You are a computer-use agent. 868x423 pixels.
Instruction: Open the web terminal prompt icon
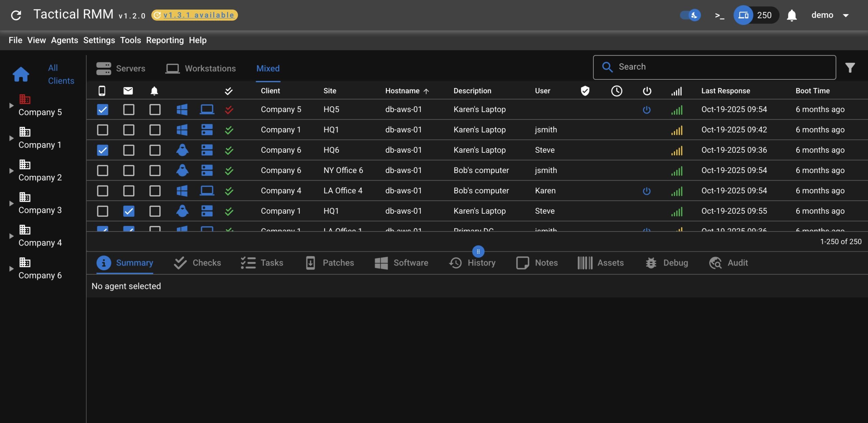[x=719, y=15]
